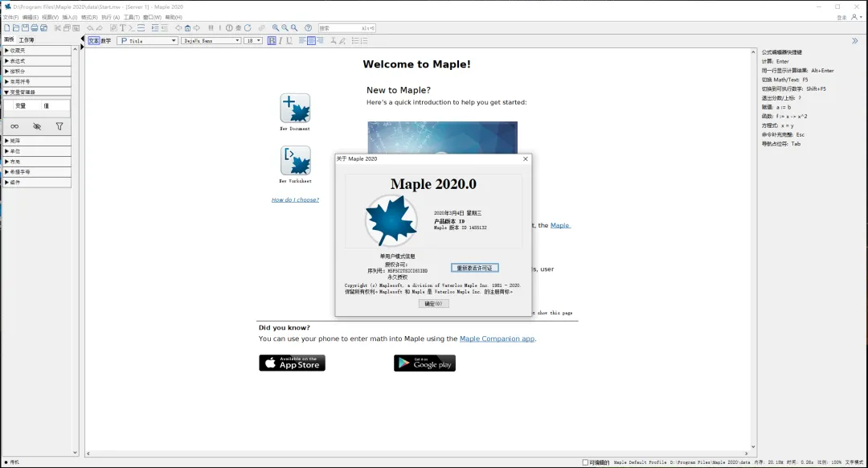Click the copy icon in toolbar
Image resolution: width=868 pixels, height=468 pixels.
pos(67,27)
